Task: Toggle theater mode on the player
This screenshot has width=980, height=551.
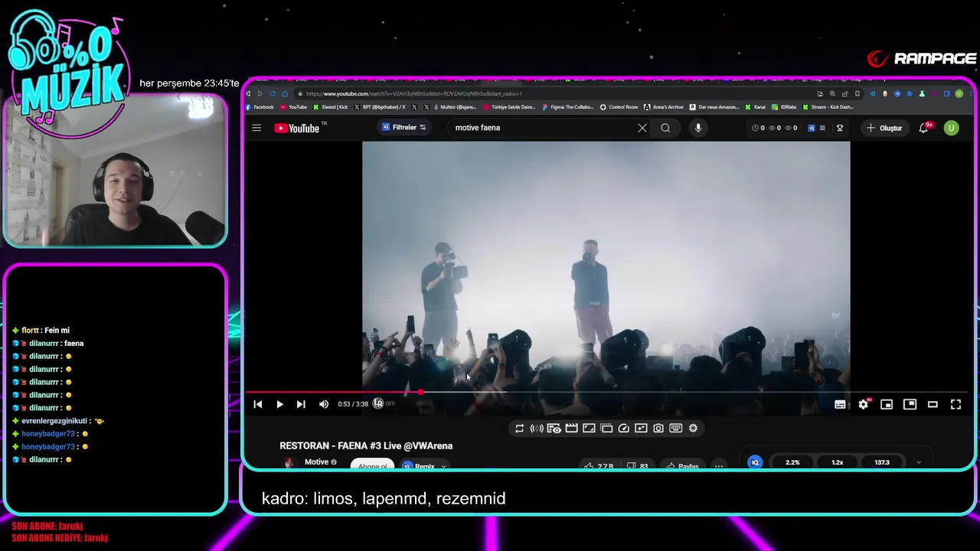Action: click(x=933, y=404)
